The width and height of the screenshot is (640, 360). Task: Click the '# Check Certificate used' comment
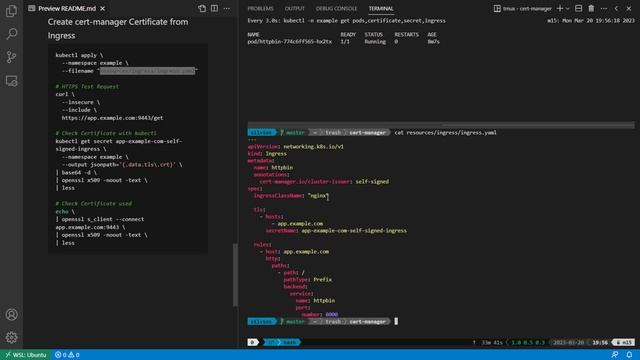point(94,204)
